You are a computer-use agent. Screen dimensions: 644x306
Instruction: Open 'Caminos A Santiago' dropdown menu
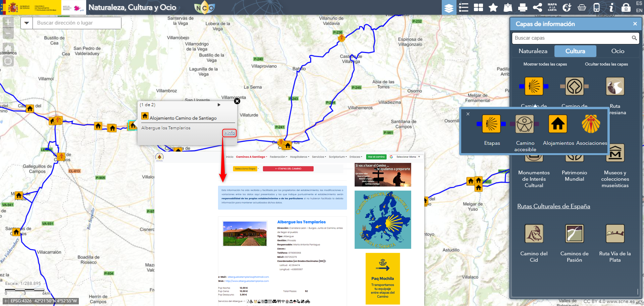(x=252, y=157)
